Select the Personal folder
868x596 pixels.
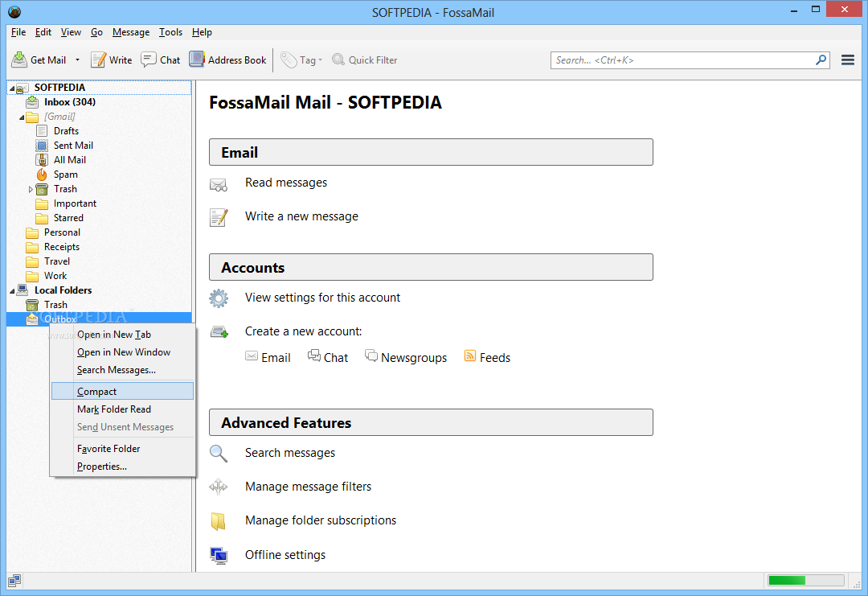(x=62, y=232)
